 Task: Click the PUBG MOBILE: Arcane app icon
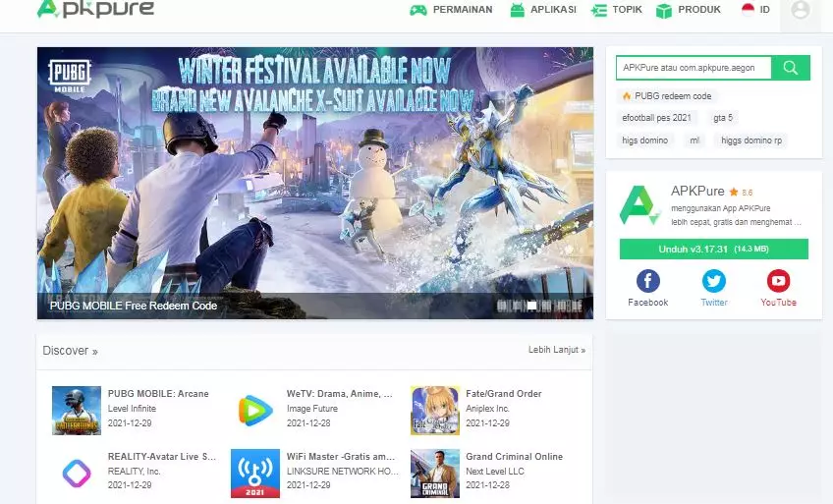[x=76, y=410]
